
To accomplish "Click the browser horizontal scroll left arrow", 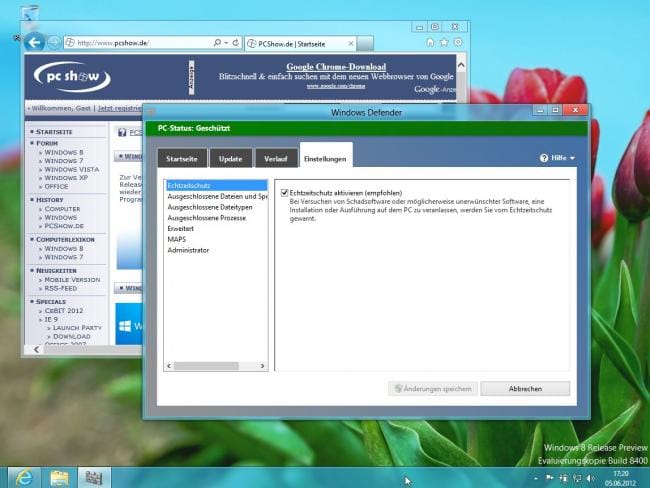I will pyautogui.click(x=36, y=350).
